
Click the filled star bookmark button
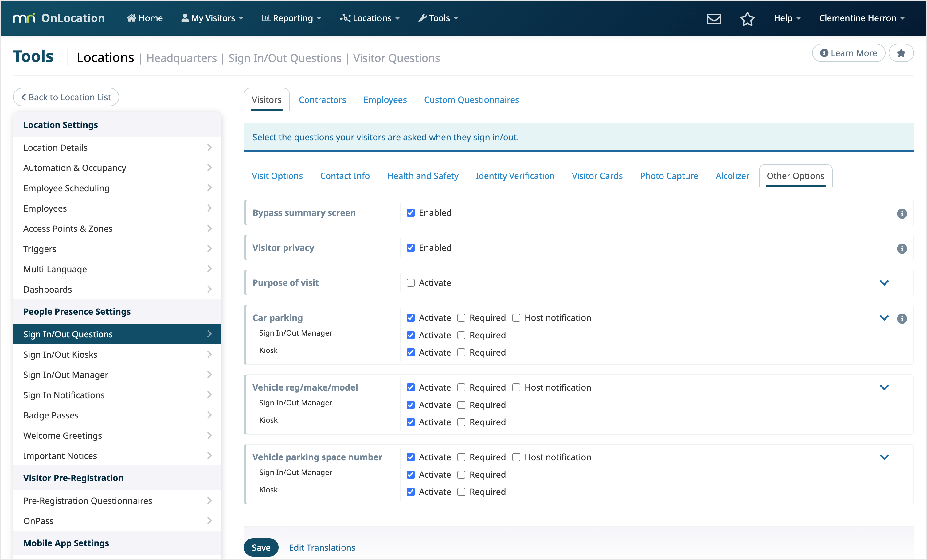[901, 53]
